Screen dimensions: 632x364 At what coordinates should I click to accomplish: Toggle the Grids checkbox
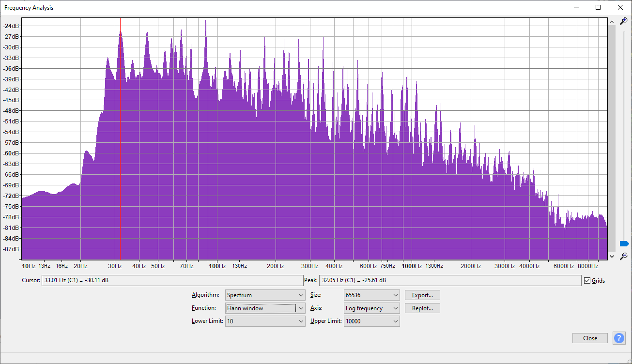587,281
